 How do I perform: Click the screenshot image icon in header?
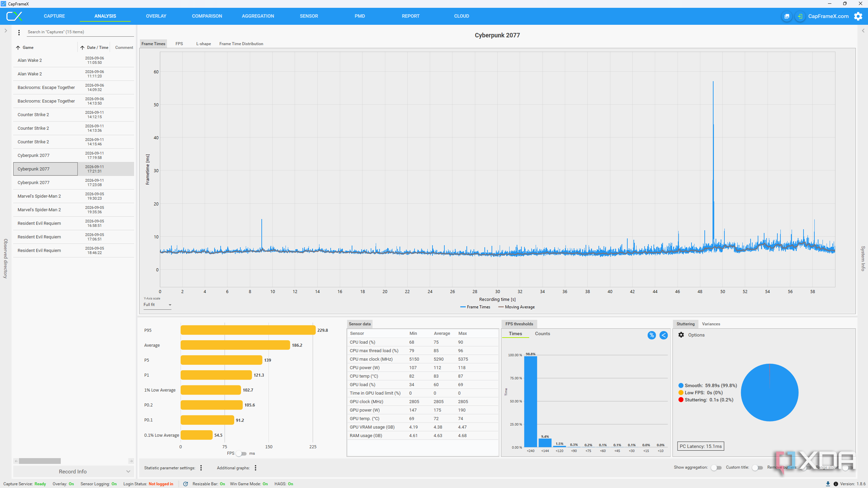787,16
